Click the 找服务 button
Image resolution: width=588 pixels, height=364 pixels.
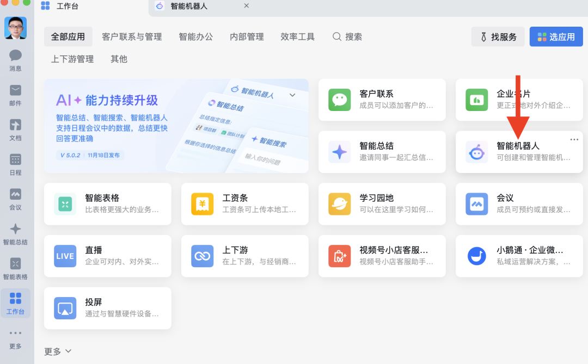click(497, 36)
